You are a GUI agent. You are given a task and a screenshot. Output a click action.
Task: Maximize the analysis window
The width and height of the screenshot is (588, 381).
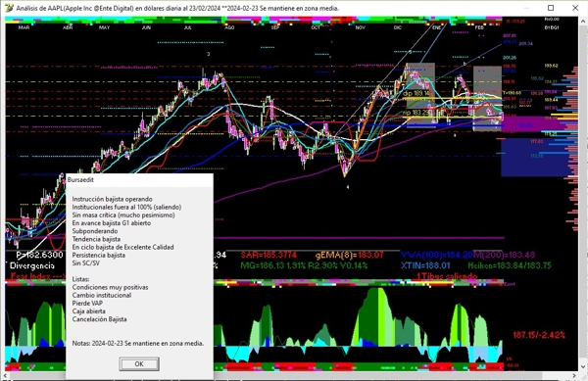click(551, 8)
